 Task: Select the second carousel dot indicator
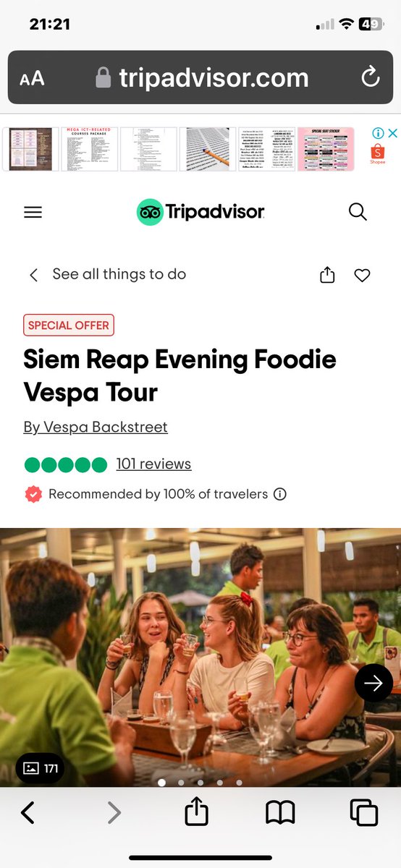(181, 782)
